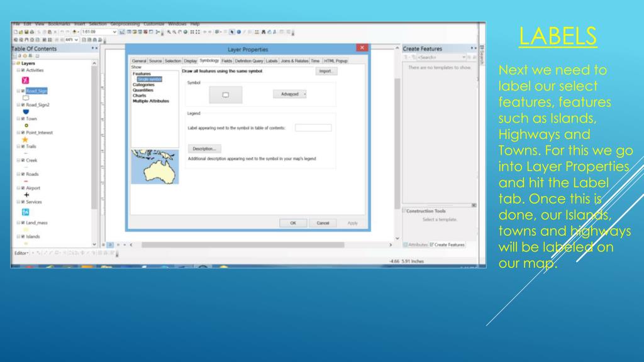Click the map view vertical scrollbar
The height and width of the screenshot is (362, 644).
397,143
